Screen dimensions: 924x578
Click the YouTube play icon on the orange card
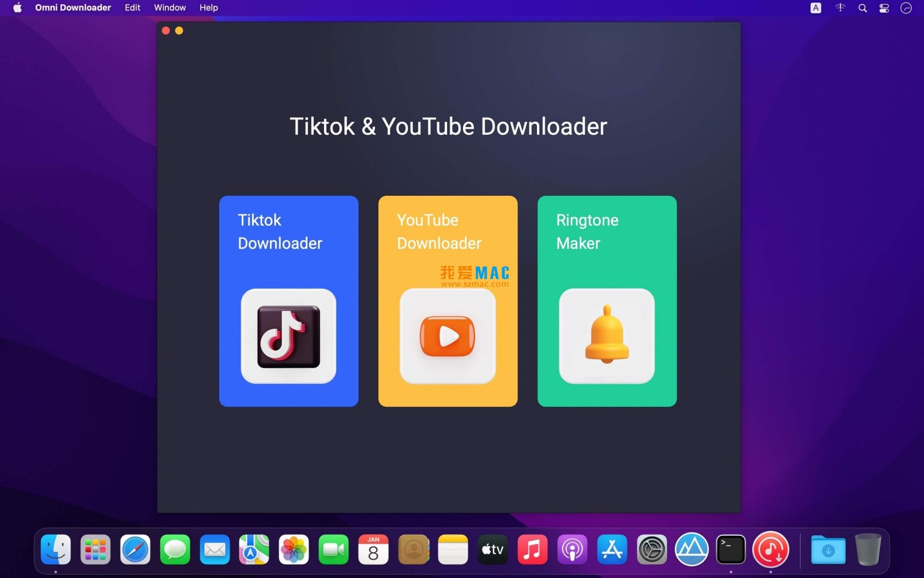(447, 337)
